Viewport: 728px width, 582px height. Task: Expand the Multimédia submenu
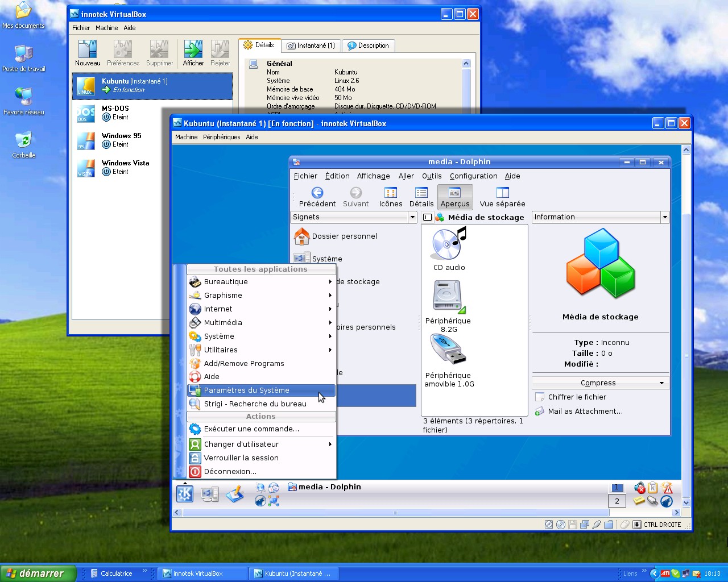(261, 323)
